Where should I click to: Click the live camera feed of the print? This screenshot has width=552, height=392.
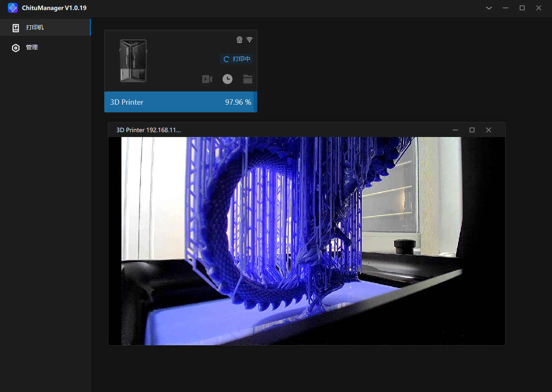pos(307,241)
